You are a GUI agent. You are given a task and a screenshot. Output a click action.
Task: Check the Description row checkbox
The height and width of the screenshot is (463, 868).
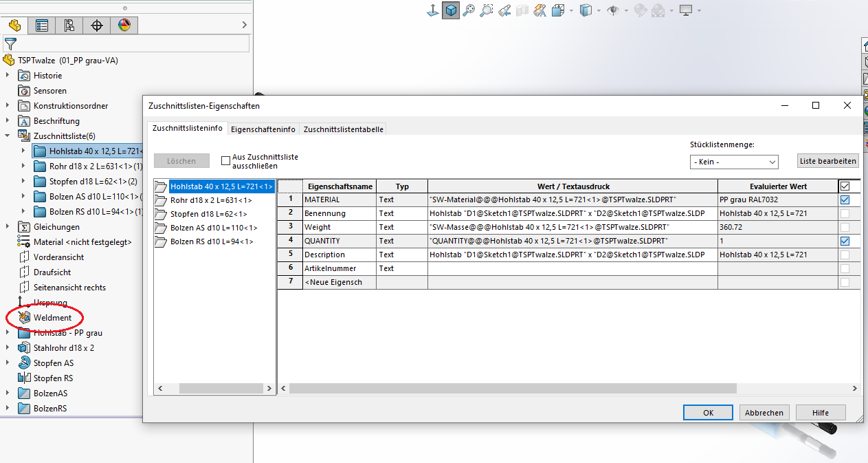pyautogui.click(x=845, y=255)
